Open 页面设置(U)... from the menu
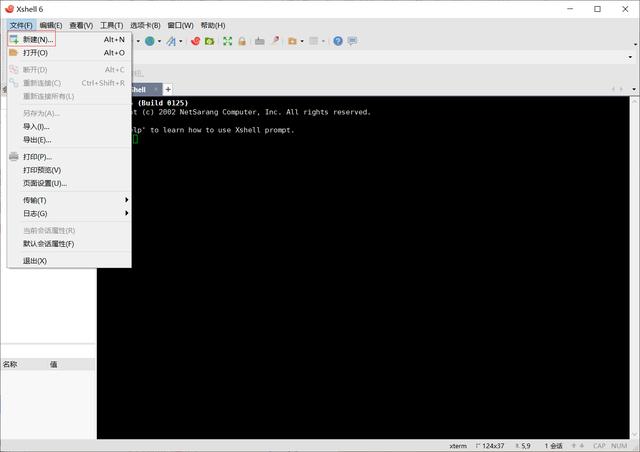The height and width of the screenshot is (452, 640). pyautogui.click(x=69, y=183)
